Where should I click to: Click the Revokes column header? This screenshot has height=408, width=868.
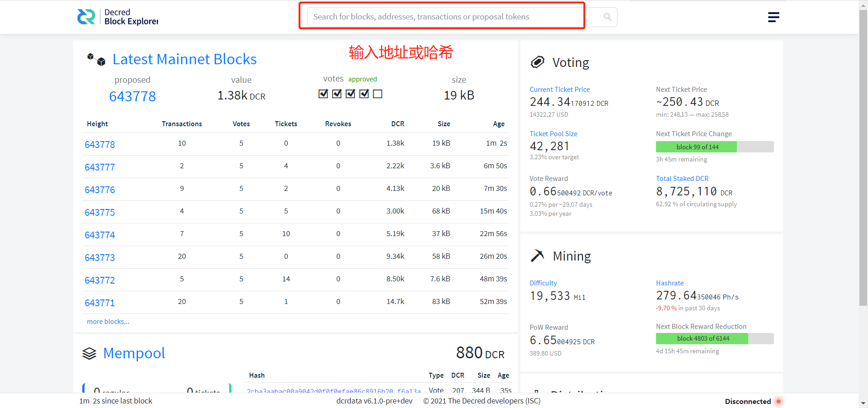point(338,124)
